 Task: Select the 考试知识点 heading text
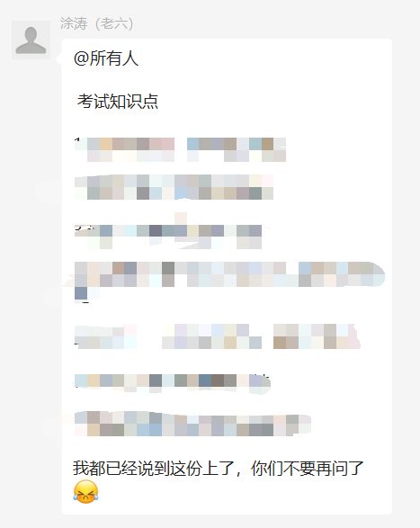(x=118, y=102)
